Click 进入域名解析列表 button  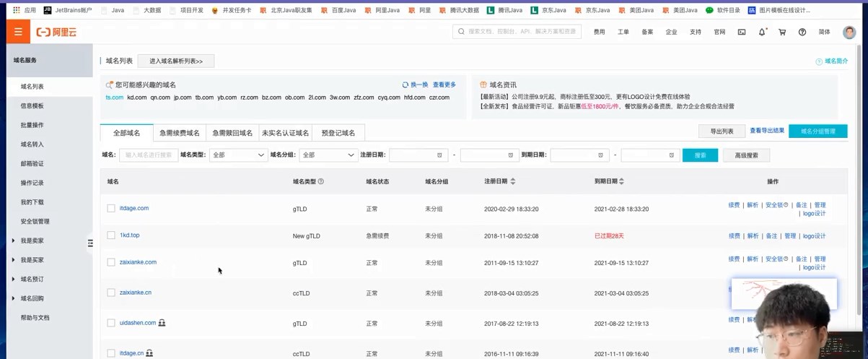click(176, 61)
